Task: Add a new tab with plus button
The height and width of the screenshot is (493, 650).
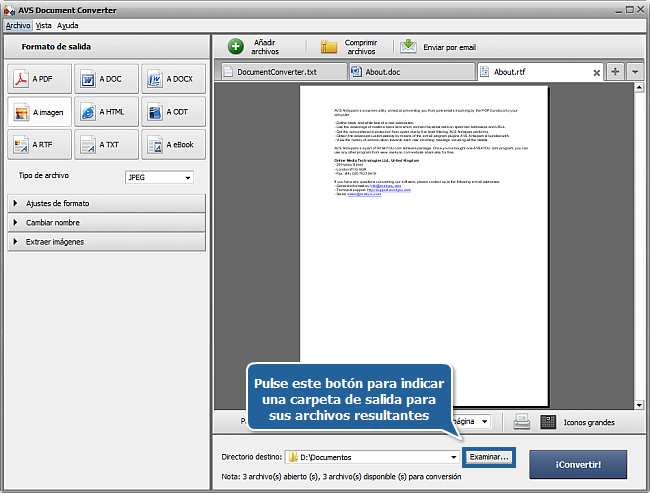Action: (x=615, y=72)
